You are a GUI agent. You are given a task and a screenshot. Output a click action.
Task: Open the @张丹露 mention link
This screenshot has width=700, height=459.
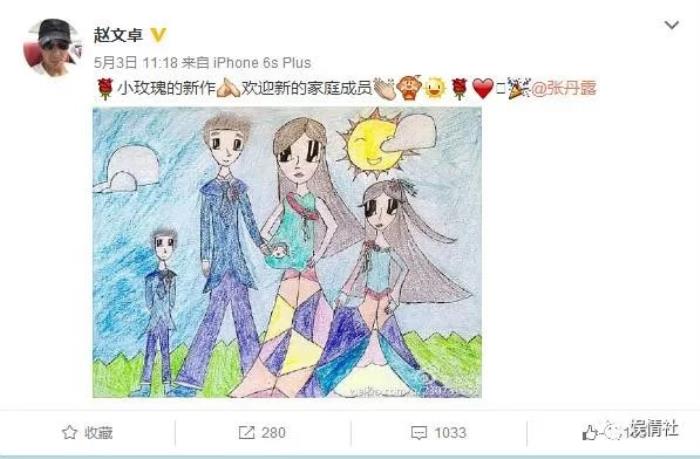coord(563,88)
